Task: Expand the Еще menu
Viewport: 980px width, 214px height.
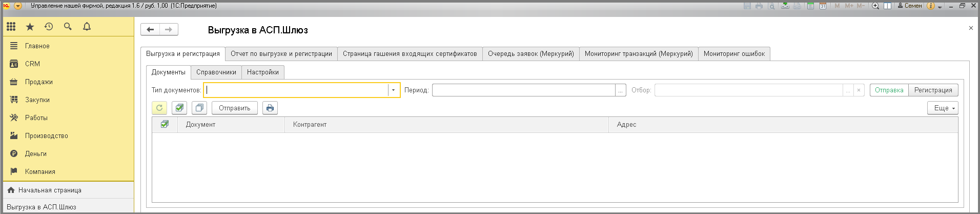Action: tap(943, 108)
